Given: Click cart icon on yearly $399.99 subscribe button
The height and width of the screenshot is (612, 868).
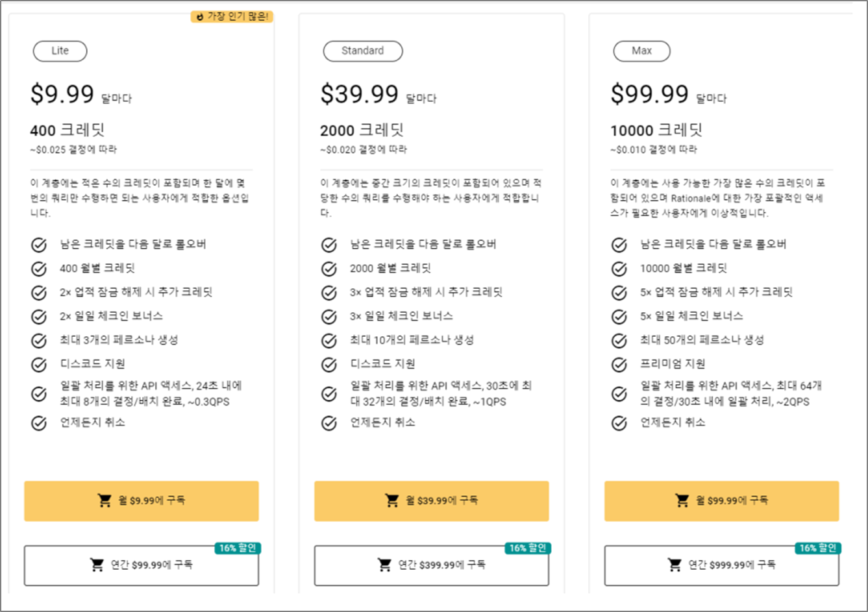Looking at the screenshot, I should pos(385,565).
